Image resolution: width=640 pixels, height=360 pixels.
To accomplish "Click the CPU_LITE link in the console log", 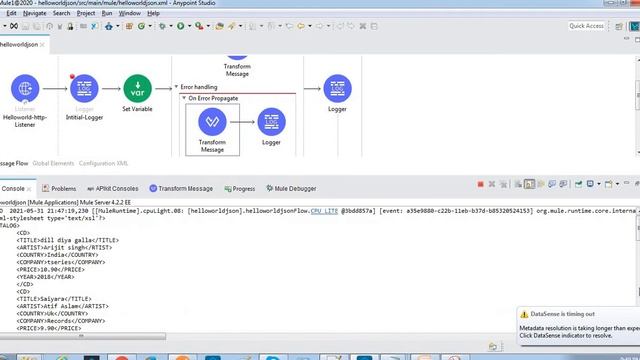I will click(324, 211).
